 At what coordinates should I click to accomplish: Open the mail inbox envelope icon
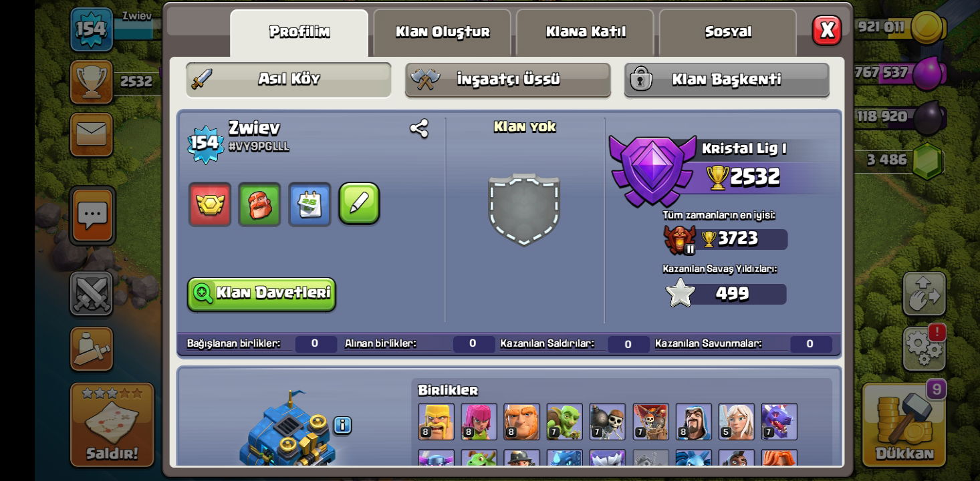click(92, 134)
